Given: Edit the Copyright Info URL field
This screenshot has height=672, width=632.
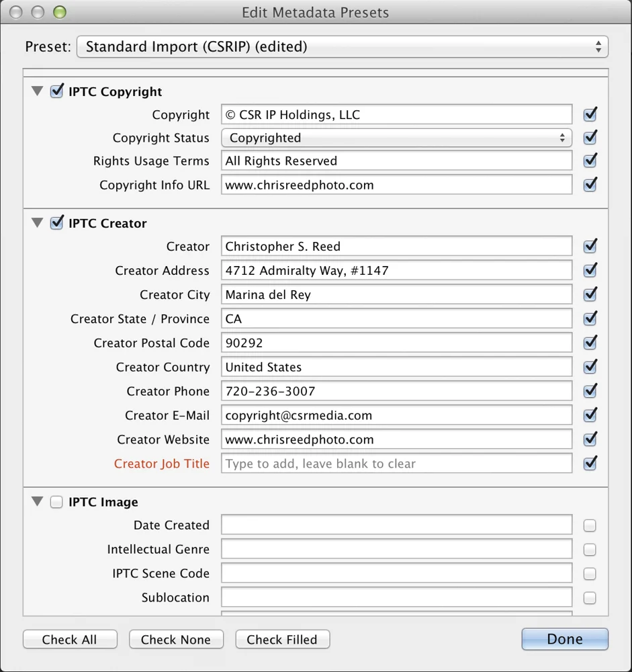Looking at the screenshot, I should tap(396, 185).
